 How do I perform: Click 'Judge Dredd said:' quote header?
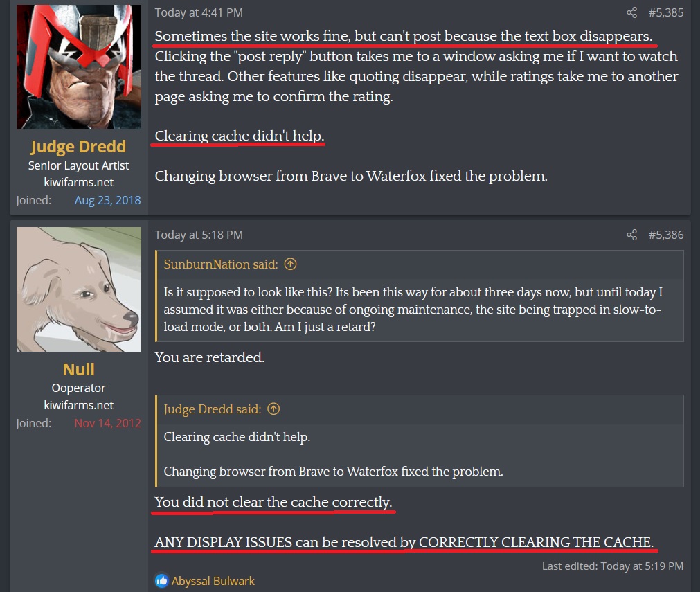(x=212, y=409)
